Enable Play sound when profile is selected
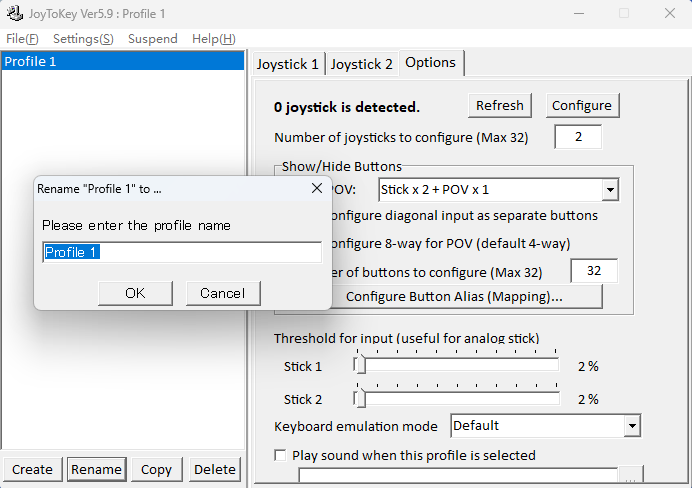Screen dimensions: 692x488 click(x=281, y=455)
